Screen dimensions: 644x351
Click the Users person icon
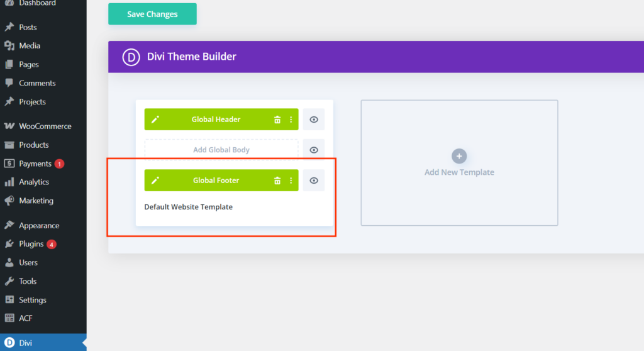point(9,263)
